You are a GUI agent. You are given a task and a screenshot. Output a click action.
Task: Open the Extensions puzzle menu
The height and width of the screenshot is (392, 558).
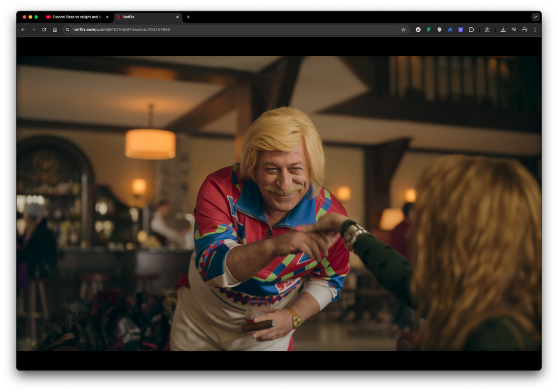click(471, 30)
